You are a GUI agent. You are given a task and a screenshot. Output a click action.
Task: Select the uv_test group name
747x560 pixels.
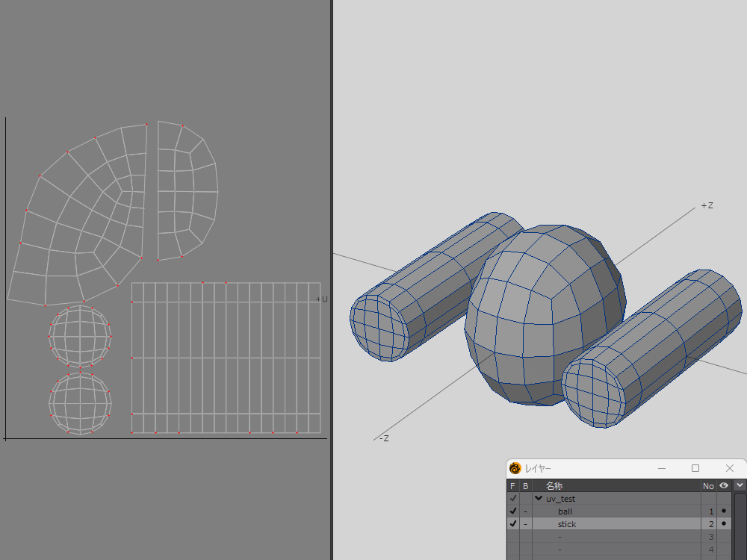(560, 499)
